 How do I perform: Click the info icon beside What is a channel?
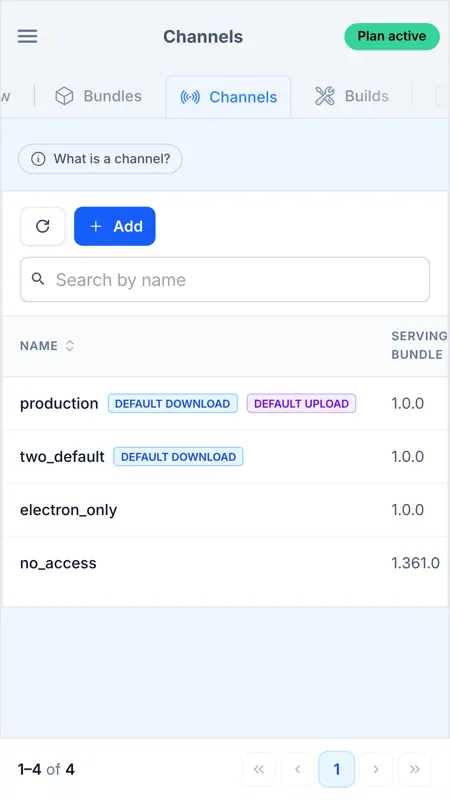(x=38, y=159)
